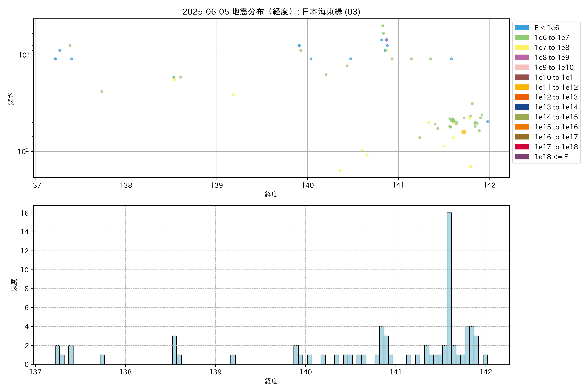Click the navy 1e13 to 1e14 legend swatch
This screenshot has height=392, width=588.
click(522, 107)
